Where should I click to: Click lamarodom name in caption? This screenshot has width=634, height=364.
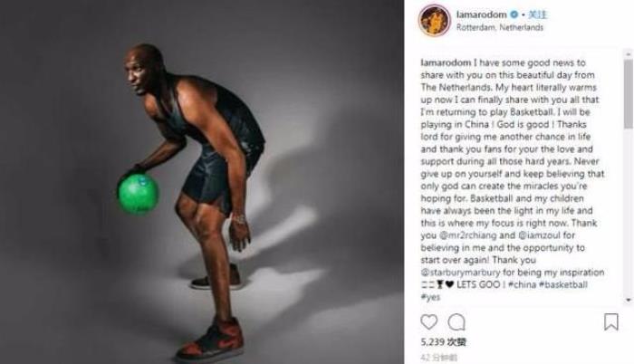(x=446, y=62)
